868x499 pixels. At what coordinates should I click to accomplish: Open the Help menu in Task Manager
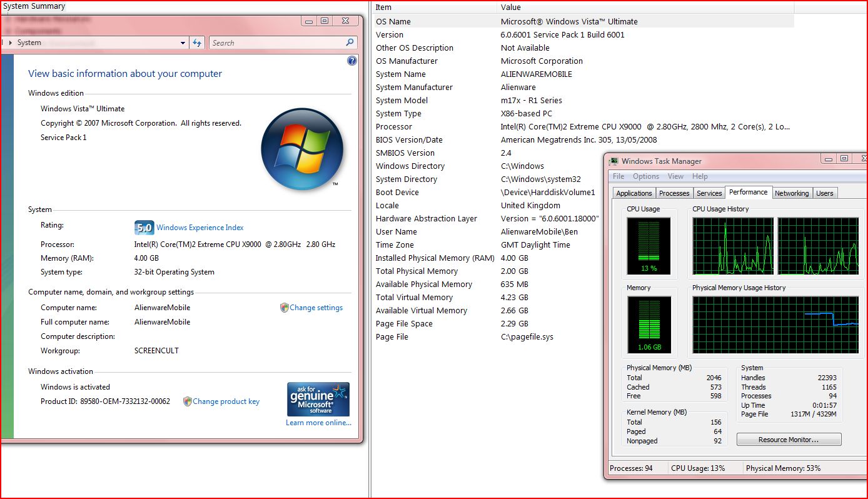[x=700, y=176]
